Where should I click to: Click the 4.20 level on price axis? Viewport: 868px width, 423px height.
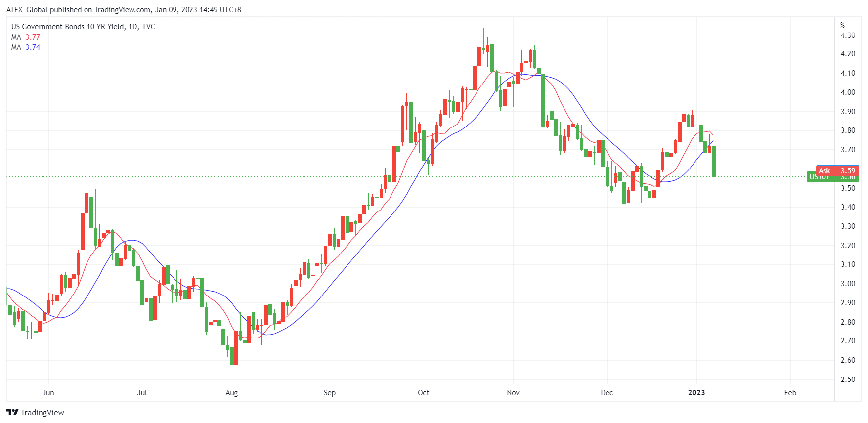(x=848, y=54)
